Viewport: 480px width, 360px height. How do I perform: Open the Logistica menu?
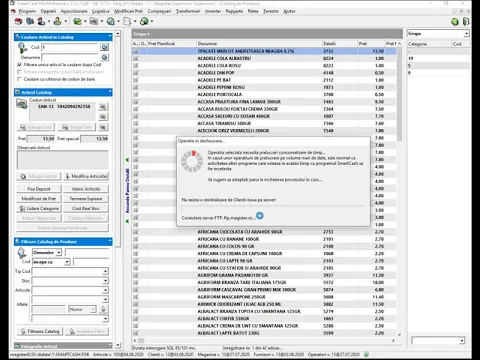(x=101, y=11)
